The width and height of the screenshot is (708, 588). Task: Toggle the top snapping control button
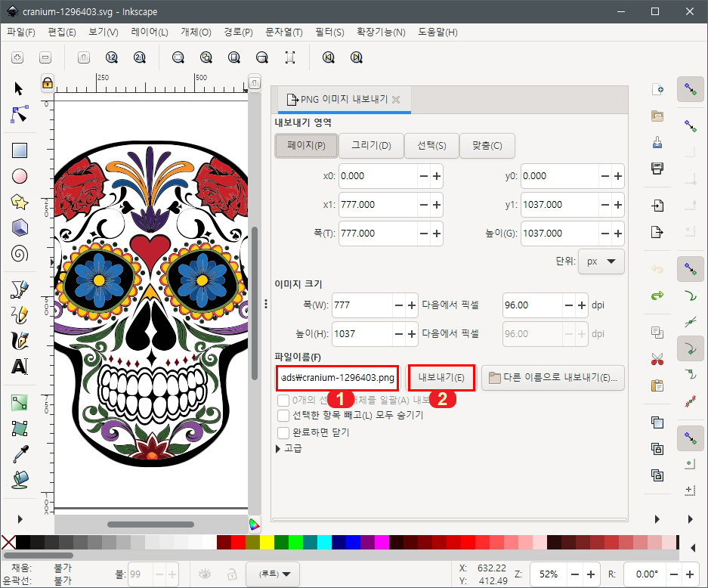[691, 89]
